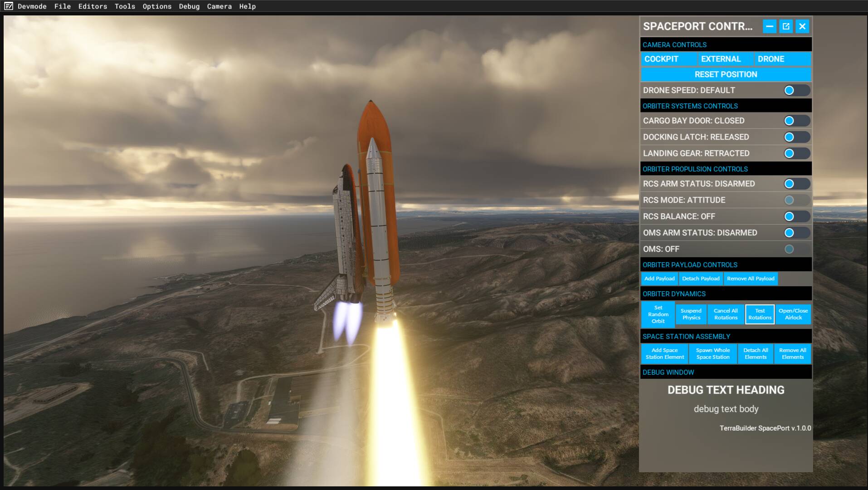Toggle the Cargo Bay Door switch
This screenshot has width=868, height=490.
797,121
